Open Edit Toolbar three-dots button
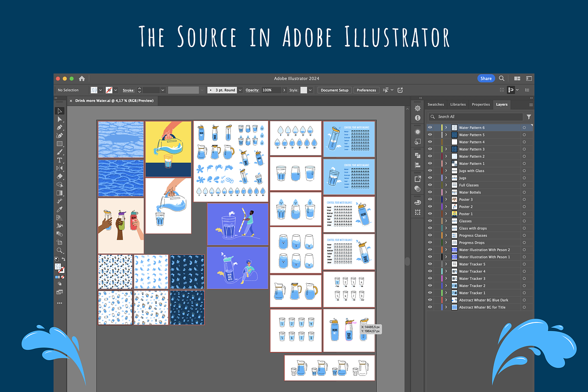Image resolution: width=588 pixels, height=392 pixels. (60, 303)
